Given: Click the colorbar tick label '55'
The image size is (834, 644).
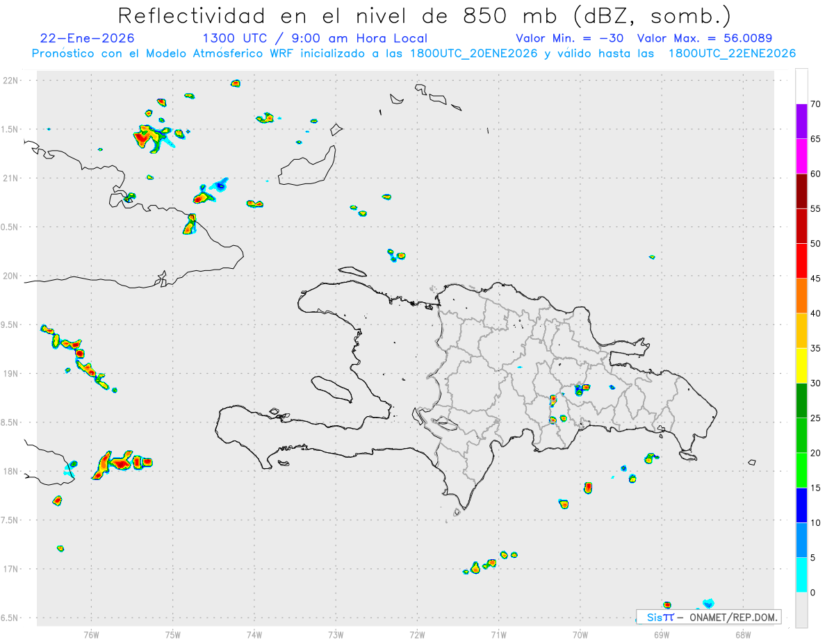Looking at the screenshot, I should 816,209.
